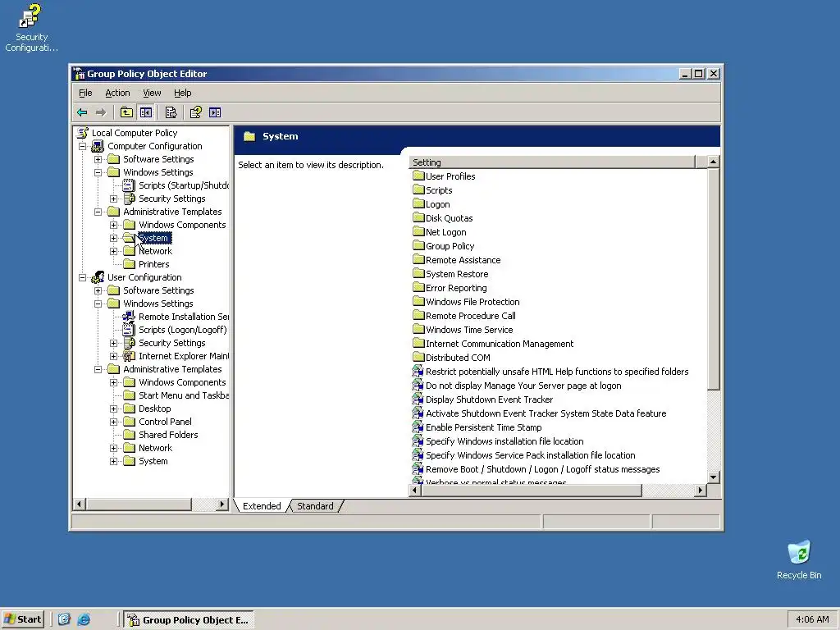
Task: Expand the Control Panel tree node
Action: [x=113, y=422]
